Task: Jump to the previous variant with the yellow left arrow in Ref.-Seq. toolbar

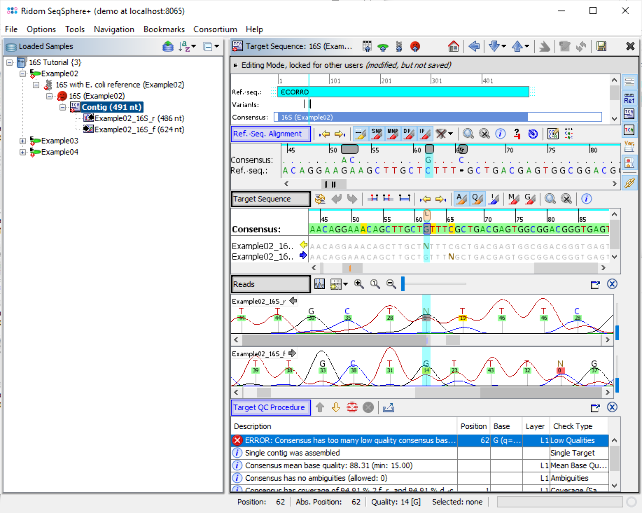Action: (x=324, y=134)
